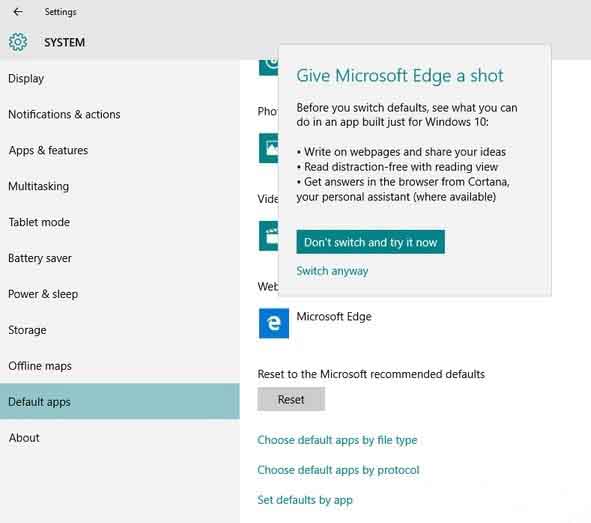
Task: Go back using the arrow icon
Action: (18, 12)
